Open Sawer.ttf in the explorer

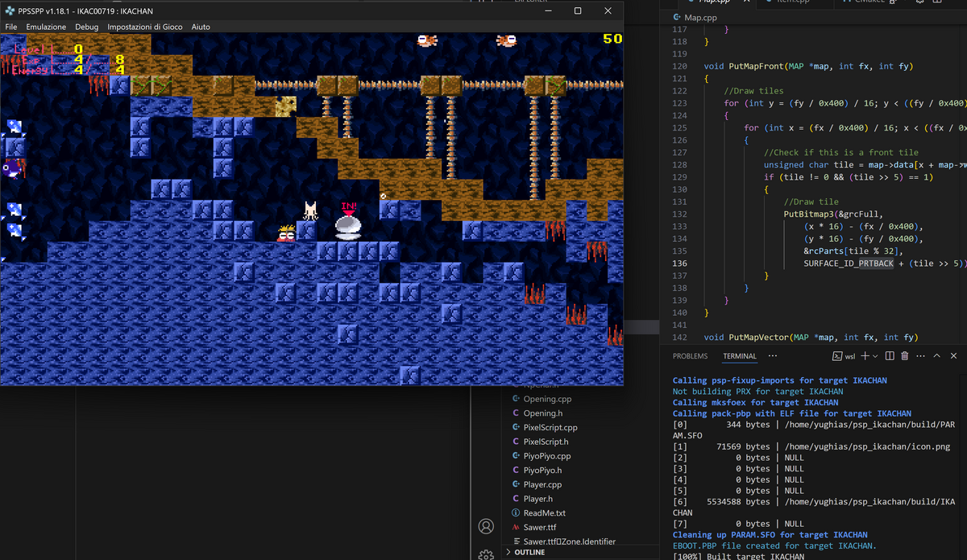point(541,527)
